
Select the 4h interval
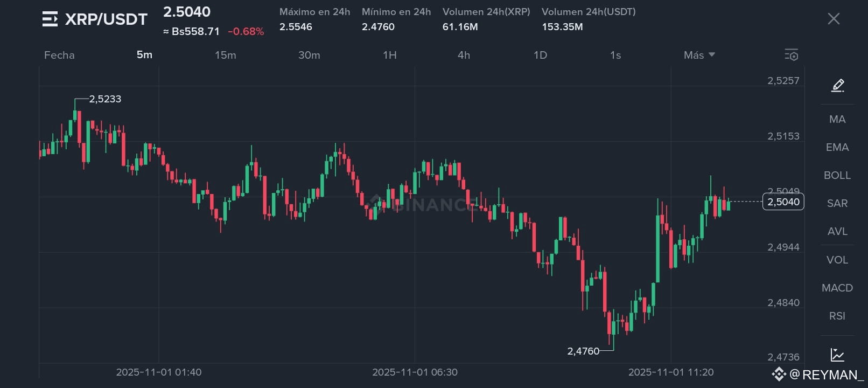[x=464, y=55]
